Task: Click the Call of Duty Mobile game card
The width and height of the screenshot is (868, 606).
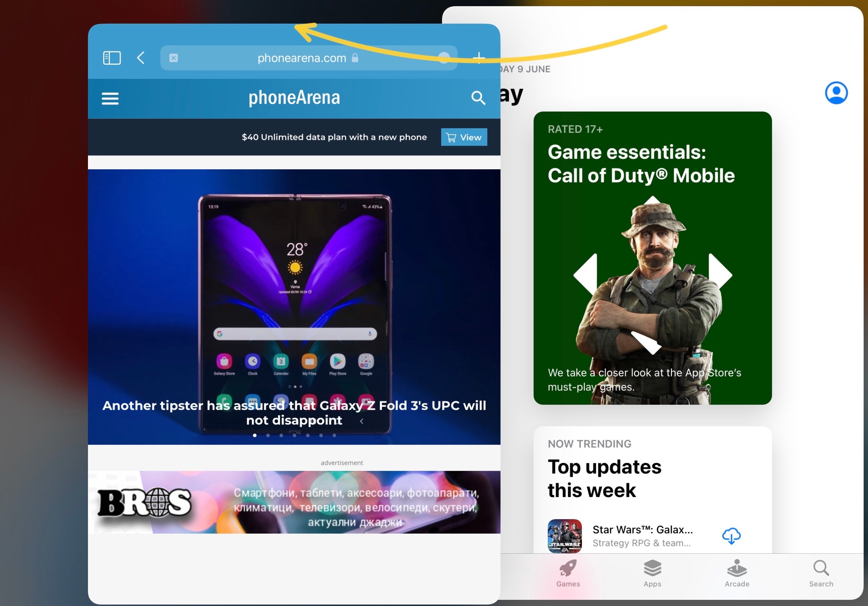Action: (x=653, y=258)
